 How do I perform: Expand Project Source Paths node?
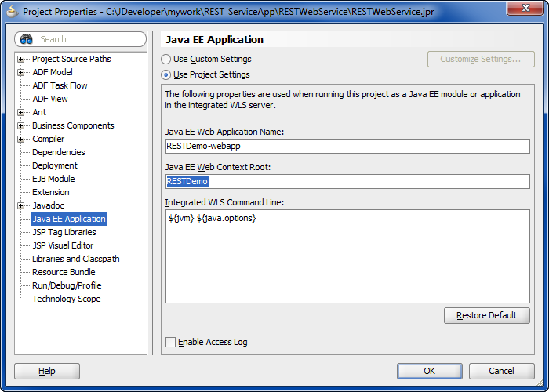point(20,59)
